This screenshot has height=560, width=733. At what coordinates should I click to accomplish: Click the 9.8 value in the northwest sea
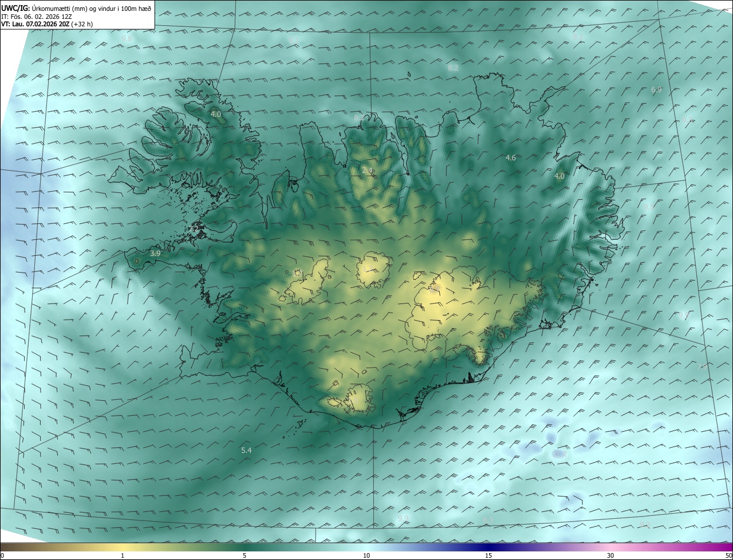pos(127,38)
